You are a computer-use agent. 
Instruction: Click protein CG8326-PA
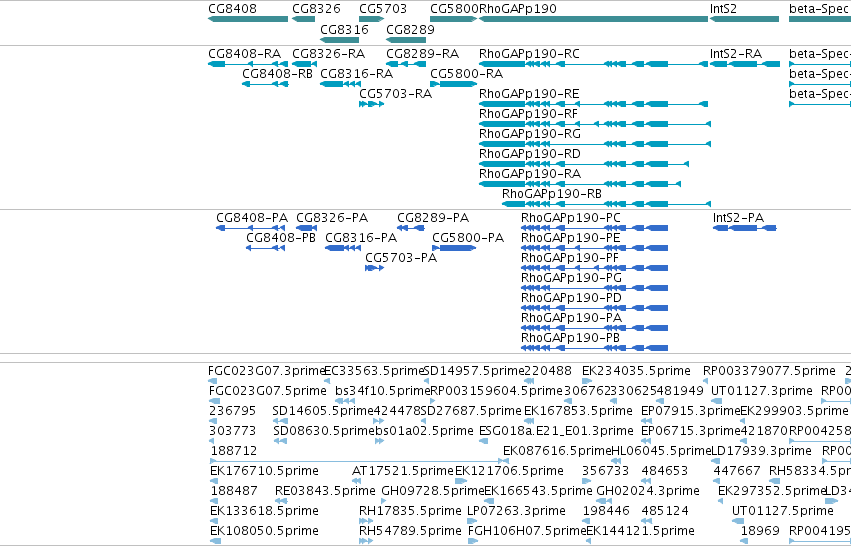(x=307, y=228)
